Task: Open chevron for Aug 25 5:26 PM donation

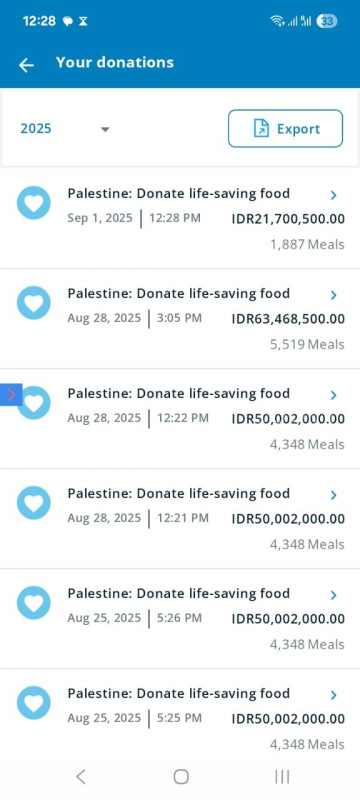Action: (333, 595)
